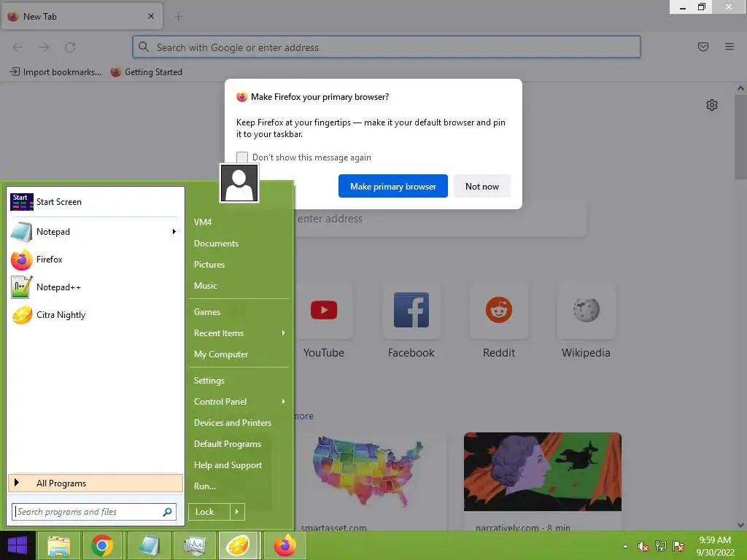This screenshot has width=747, height=560.
Task: Open the Firefox application menu
Action: [x=729, y=47]
